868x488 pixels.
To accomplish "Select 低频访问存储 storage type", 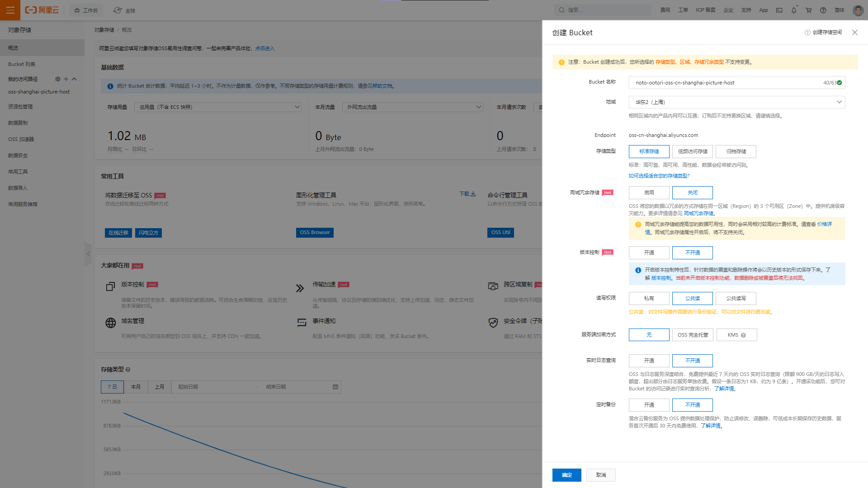I will tap(693, 151).
